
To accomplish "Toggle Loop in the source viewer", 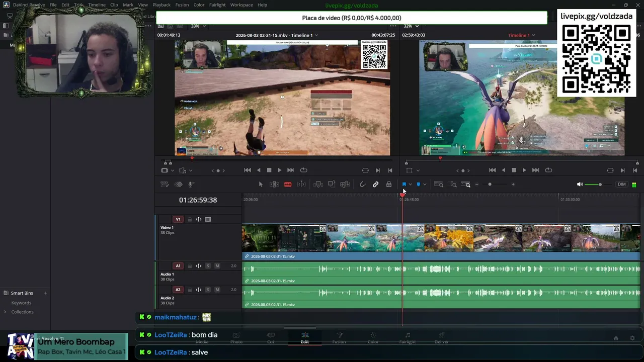I will (303, 170).
